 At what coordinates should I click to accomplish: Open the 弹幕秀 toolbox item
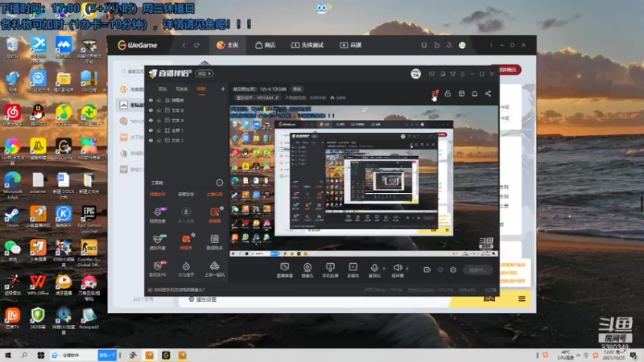pos(186,241)
